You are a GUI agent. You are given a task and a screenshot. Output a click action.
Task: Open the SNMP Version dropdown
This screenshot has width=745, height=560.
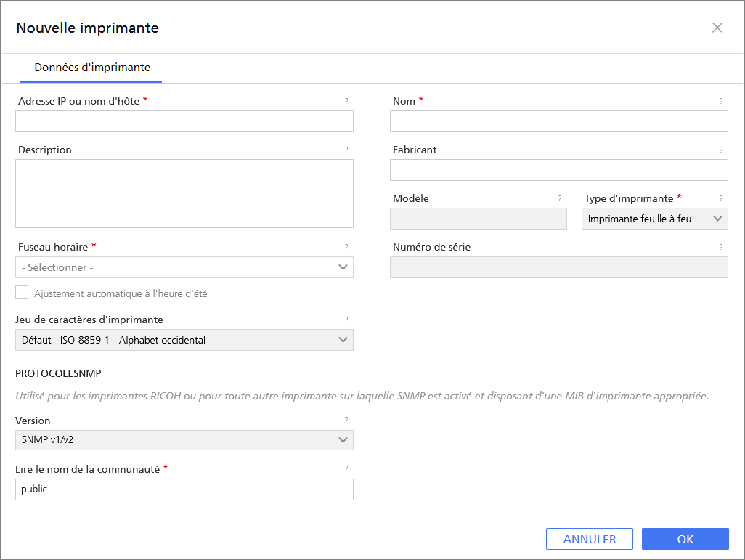[184, 439]
